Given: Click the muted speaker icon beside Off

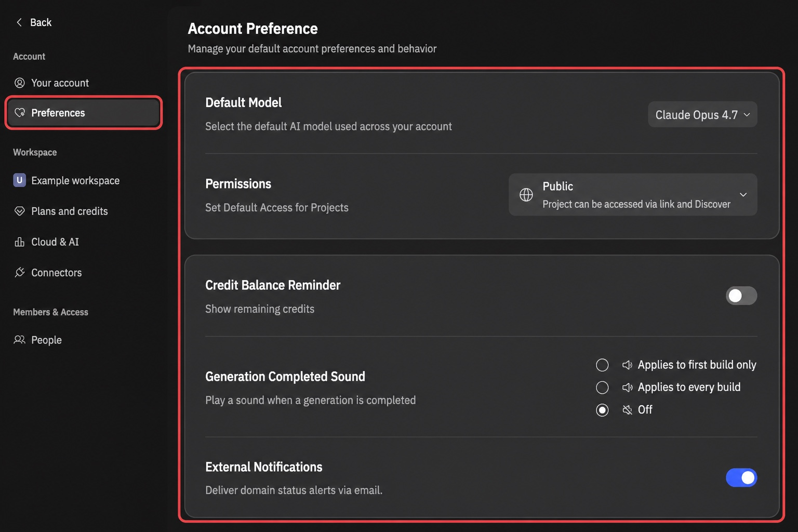Looking at the screenshot, I should (627, 410).
